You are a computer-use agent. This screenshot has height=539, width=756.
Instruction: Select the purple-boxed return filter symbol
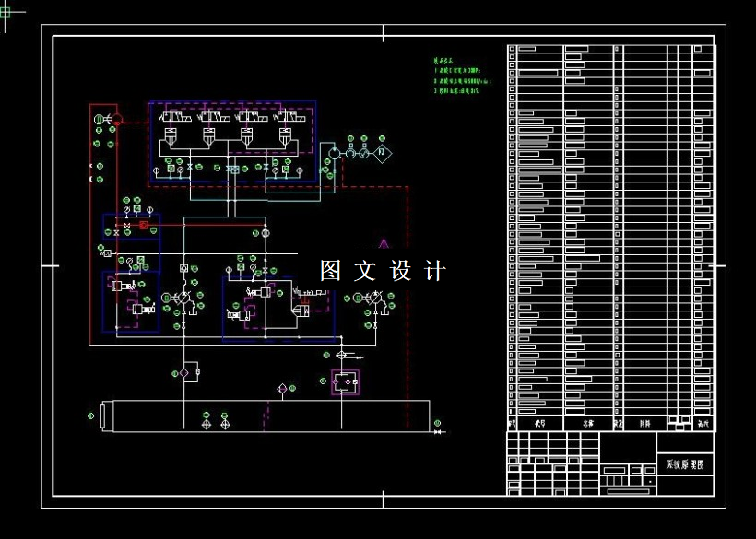[x=345, y=382]
